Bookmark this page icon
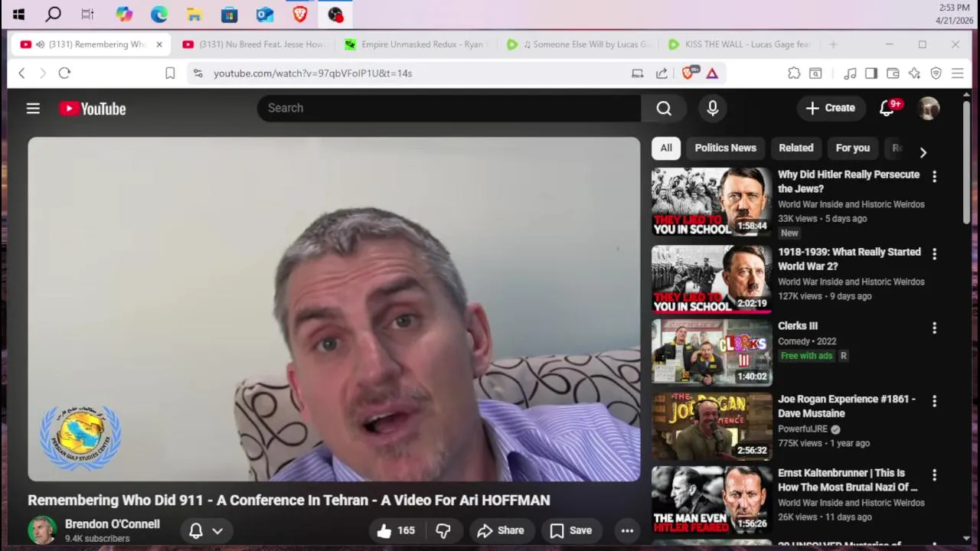Screen dimensions: 980x551 [x=170, y=73]
